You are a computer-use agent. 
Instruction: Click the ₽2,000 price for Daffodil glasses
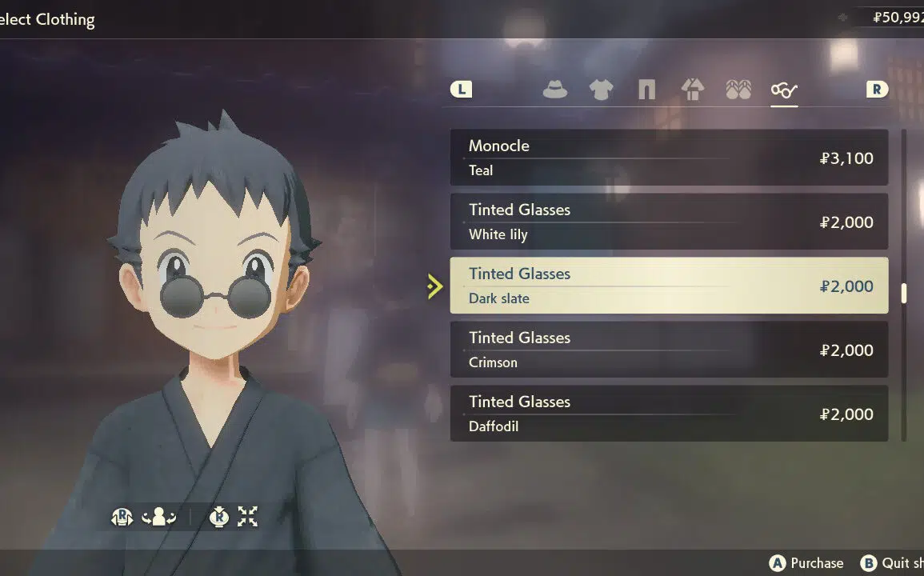(846, 414)
